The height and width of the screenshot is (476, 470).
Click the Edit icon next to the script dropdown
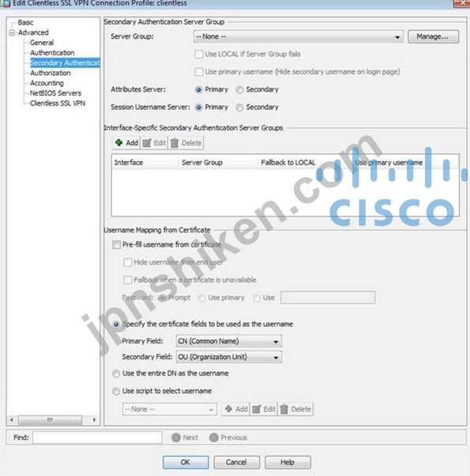pyautogui.click(x=257, y=410)
